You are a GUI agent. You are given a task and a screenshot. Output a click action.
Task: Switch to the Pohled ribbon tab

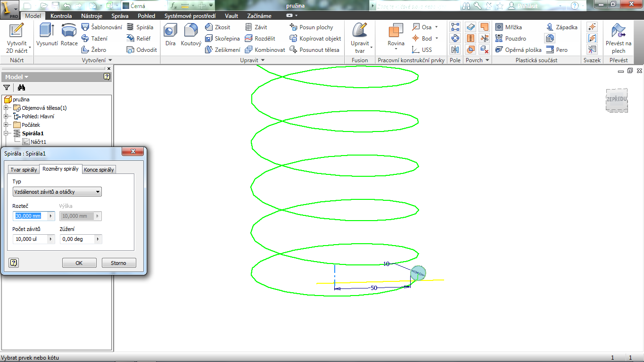coord(147,16)
